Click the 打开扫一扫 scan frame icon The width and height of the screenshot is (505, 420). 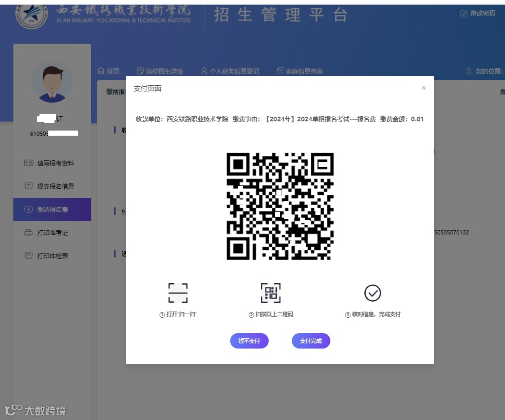pos(178,293)
